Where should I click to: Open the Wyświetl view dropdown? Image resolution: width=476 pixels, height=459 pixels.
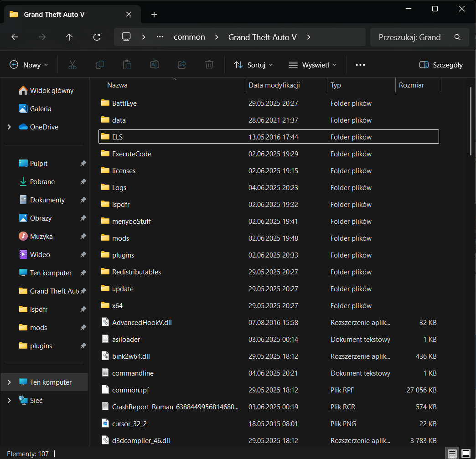[x=313, y=65]
